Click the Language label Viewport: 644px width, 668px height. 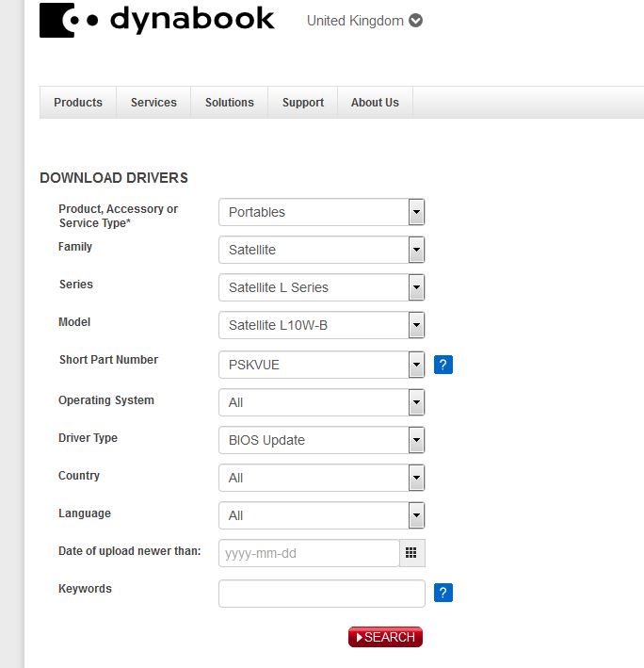85,513
